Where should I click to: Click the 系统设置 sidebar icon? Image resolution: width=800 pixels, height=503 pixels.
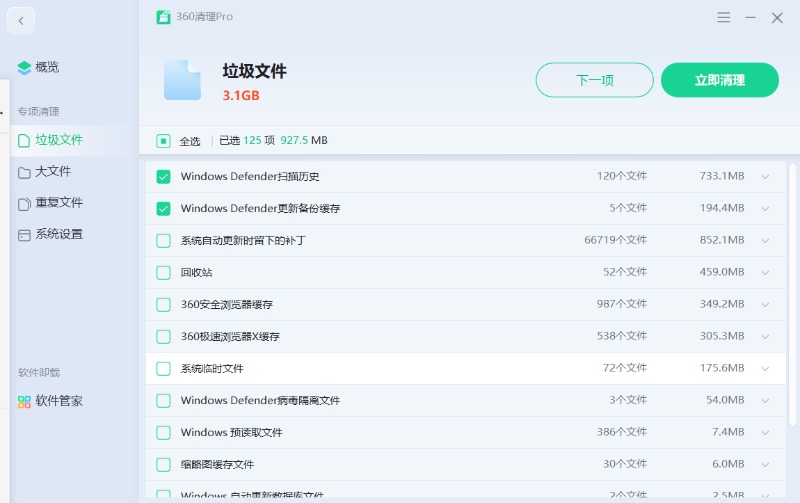pyautogui.click(x=24, y=235)
